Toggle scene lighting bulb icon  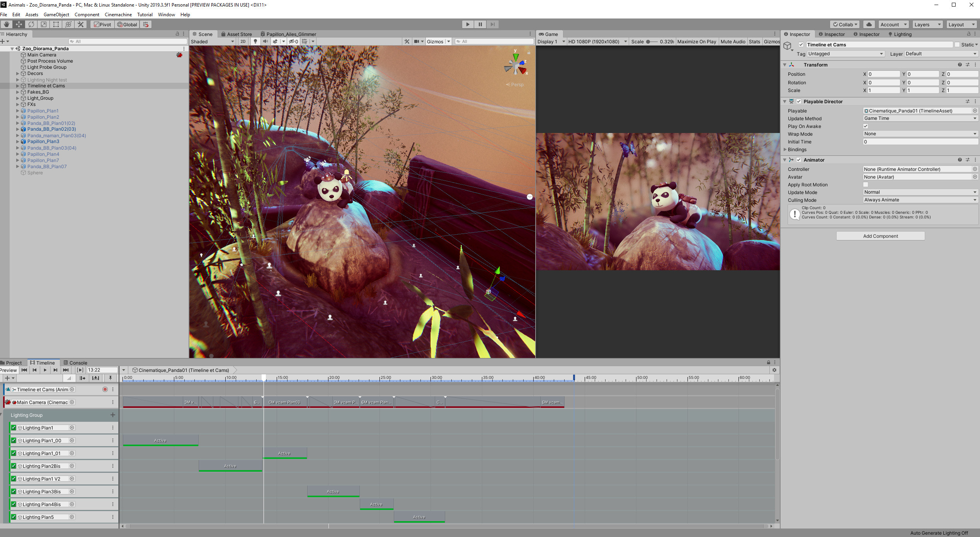point(255,41)
